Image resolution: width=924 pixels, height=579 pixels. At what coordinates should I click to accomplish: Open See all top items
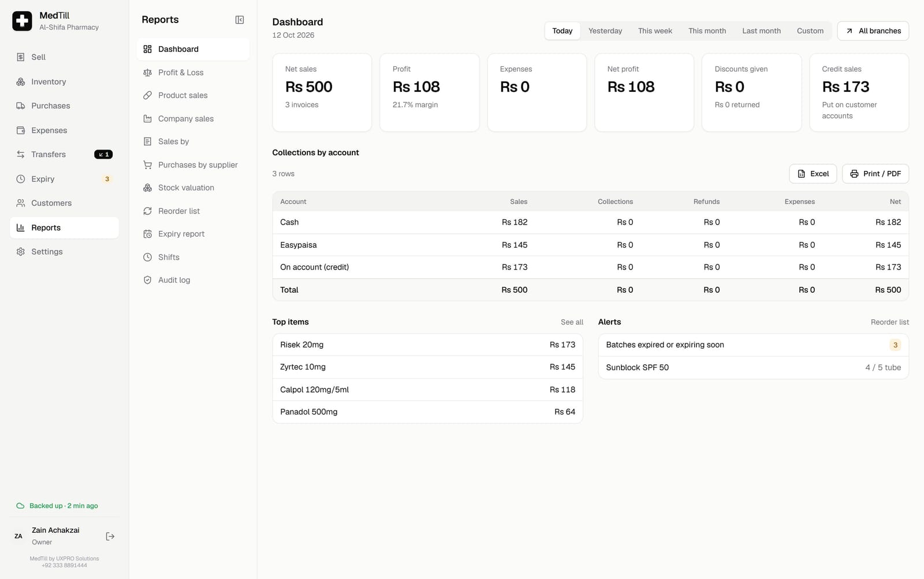click(x=572, y=322)
